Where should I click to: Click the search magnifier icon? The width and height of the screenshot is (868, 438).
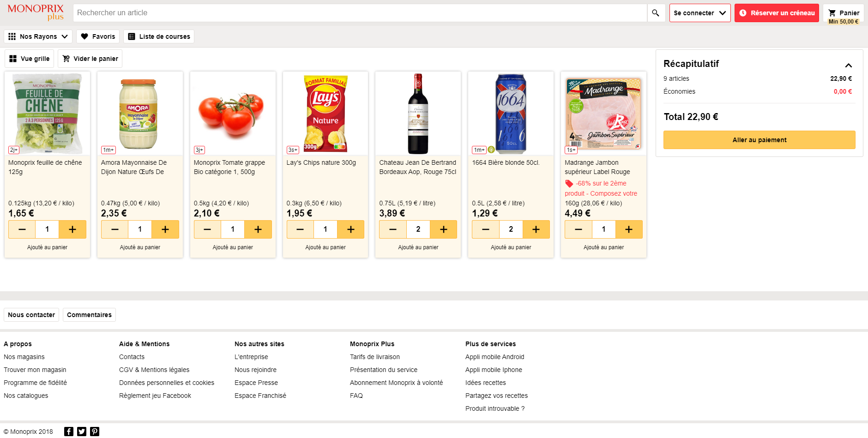(x=656, y=13)
